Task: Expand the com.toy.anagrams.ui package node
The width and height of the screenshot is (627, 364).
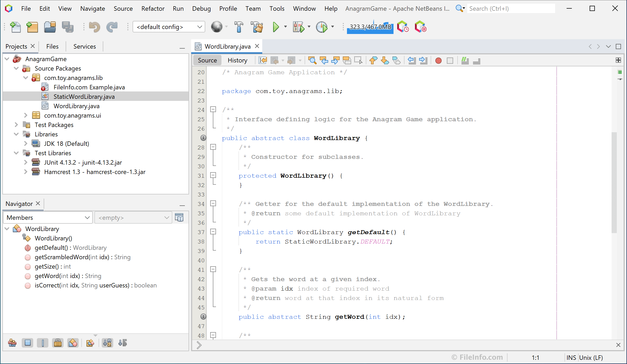Action: [26, 115]
